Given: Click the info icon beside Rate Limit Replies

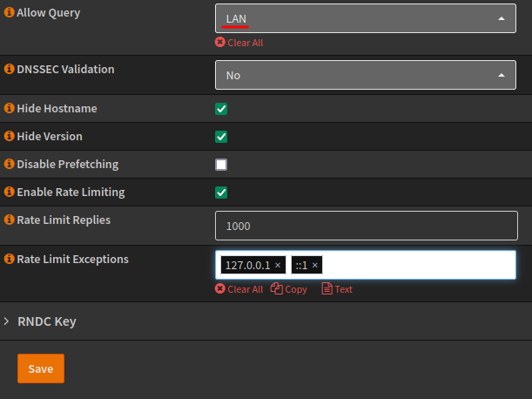Looking at the screenshot, I should click(10, 220).
